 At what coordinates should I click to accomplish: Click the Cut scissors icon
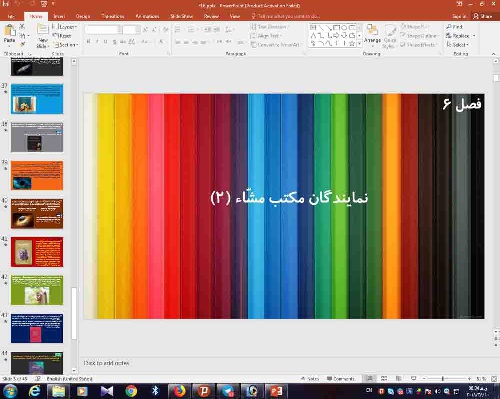[22, 27]
